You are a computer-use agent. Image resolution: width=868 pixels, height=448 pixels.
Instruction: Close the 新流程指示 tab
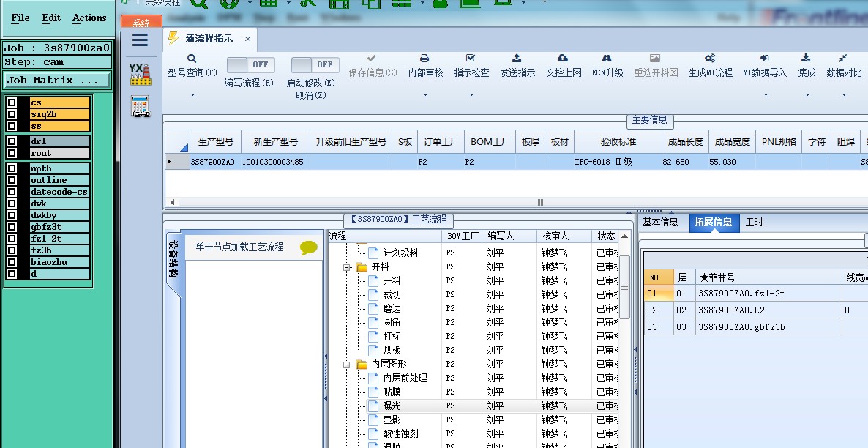pyautogui.click(x=247, y=39)
